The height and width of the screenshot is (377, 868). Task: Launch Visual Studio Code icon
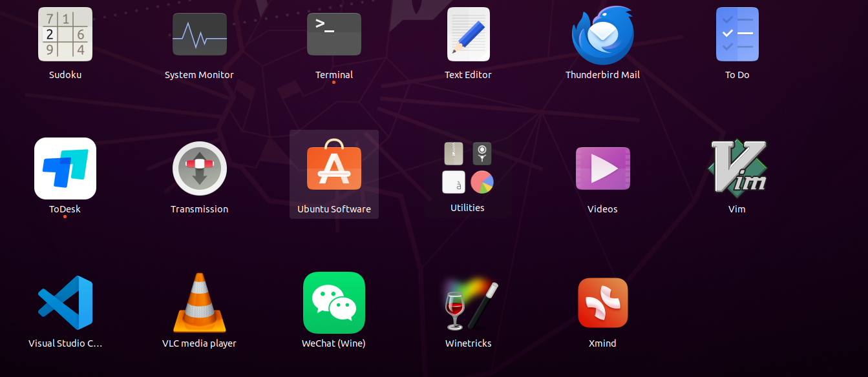coord(65,303)
